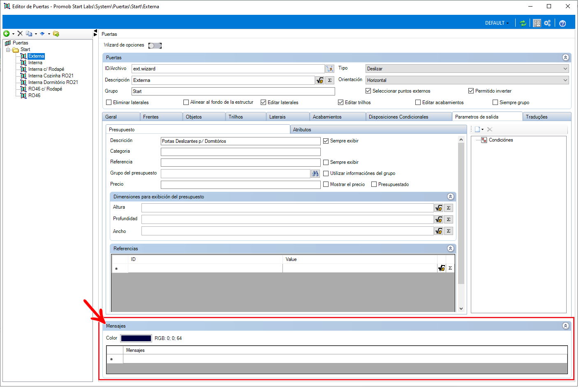
Task: Click the sigma icon for Profundidad
Action: coord(449,219)
